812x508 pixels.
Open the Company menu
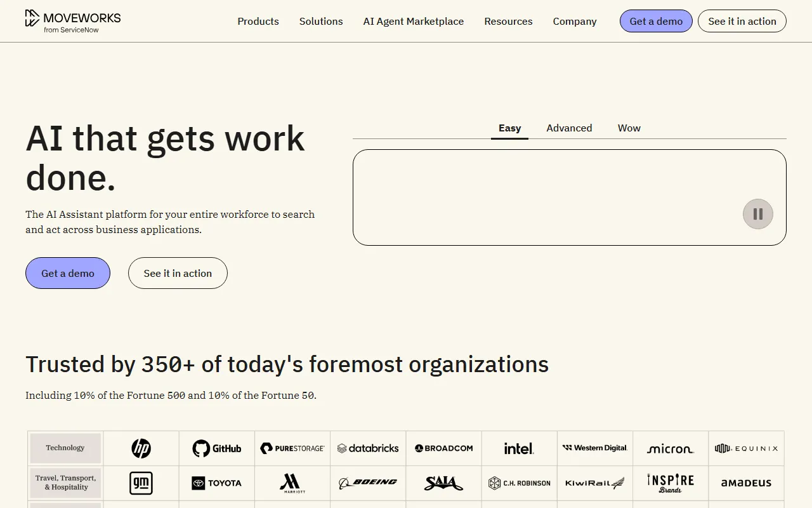coord(574,21)
